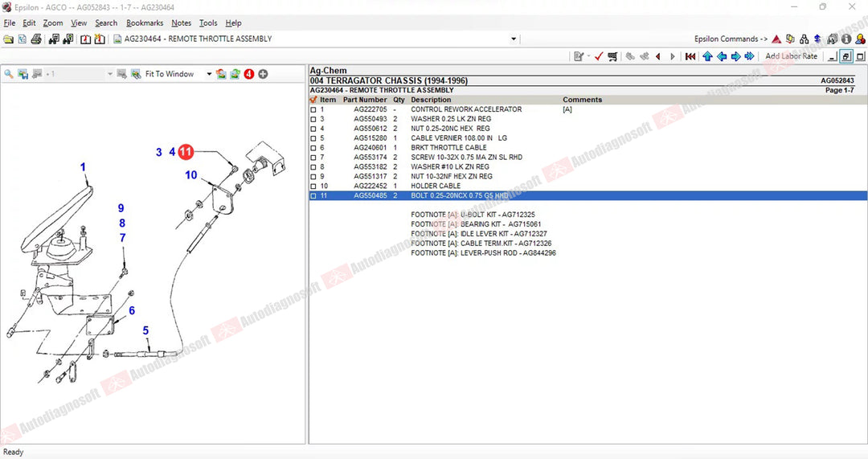868x459 pixels.
Task: Click the blue right arrow
Action: 735,56
